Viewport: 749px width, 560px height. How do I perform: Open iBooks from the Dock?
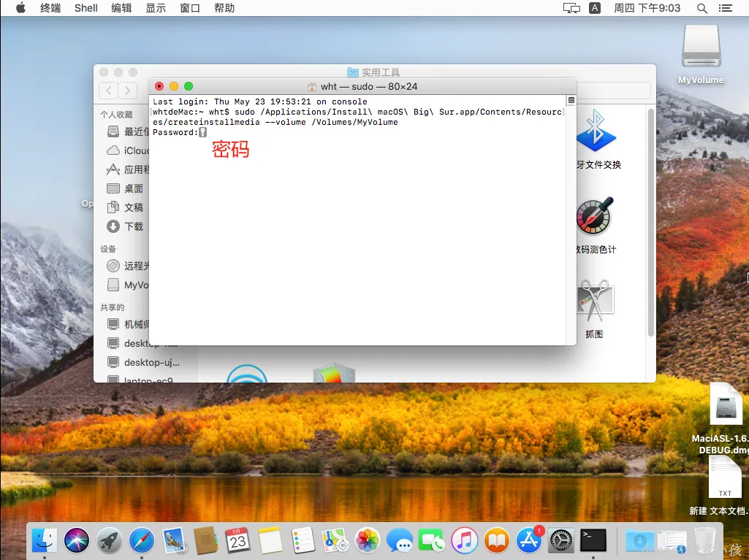pos(497,540)
